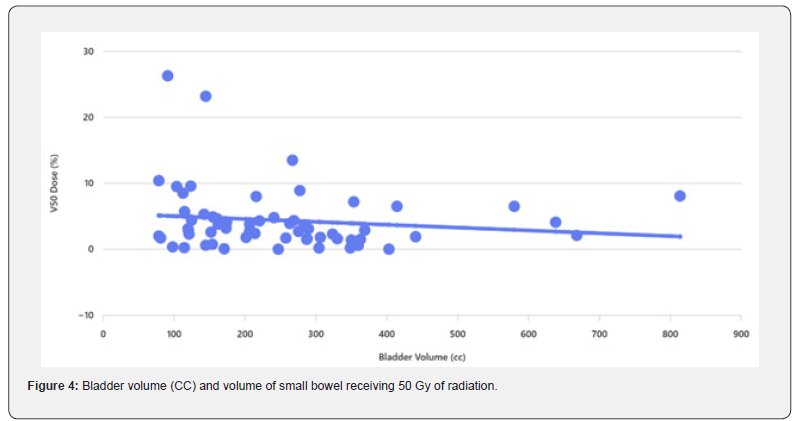The image size is (802, 421).
Task: Click the y-axis tick label -10
Action: (85, 315)
